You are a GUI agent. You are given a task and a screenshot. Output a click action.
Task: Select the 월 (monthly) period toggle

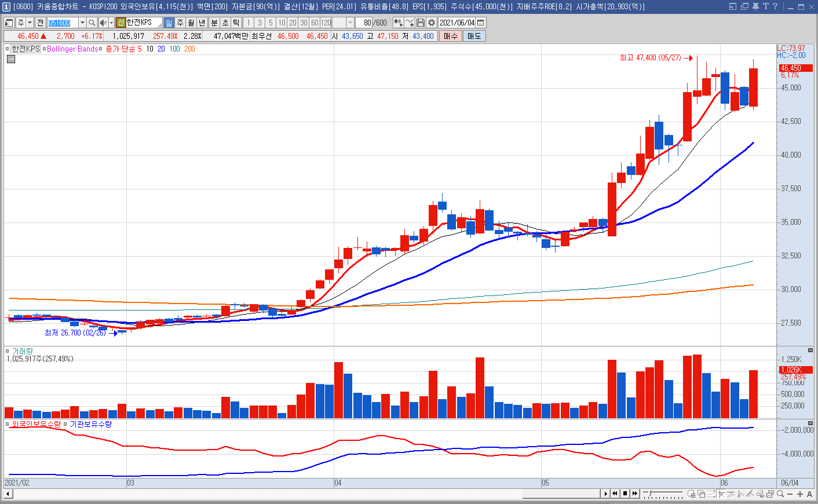click(191, 23)
